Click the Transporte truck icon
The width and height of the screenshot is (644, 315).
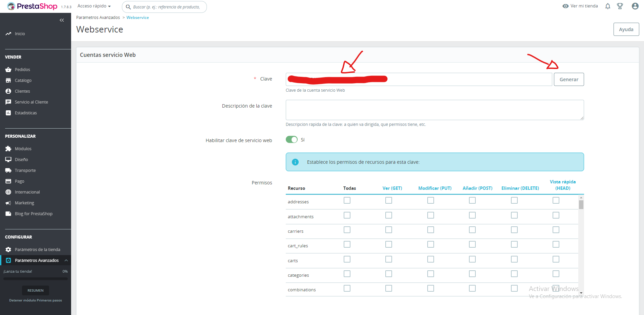pos(8,171)
